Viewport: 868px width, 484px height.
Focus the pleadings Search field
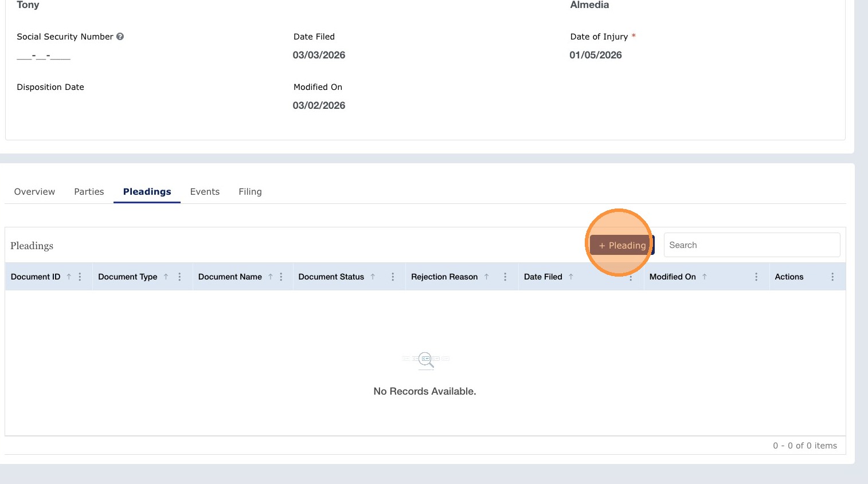[752, 245]
